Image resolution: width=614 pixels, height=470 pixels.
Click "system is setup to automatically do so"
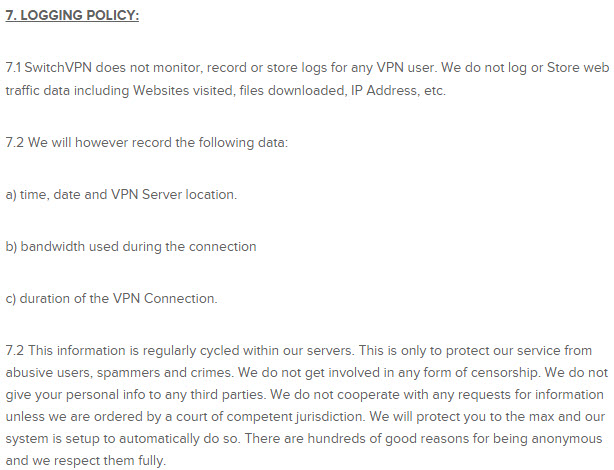[x=122, y=438]
